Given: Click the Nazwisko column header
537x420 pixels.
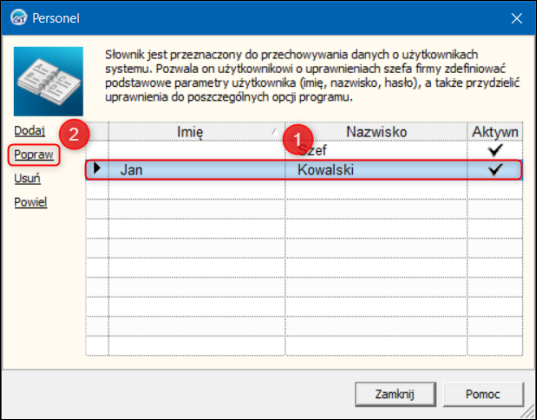Looking at the screenshot, I should pyautogui.click(x=376, y=132).
